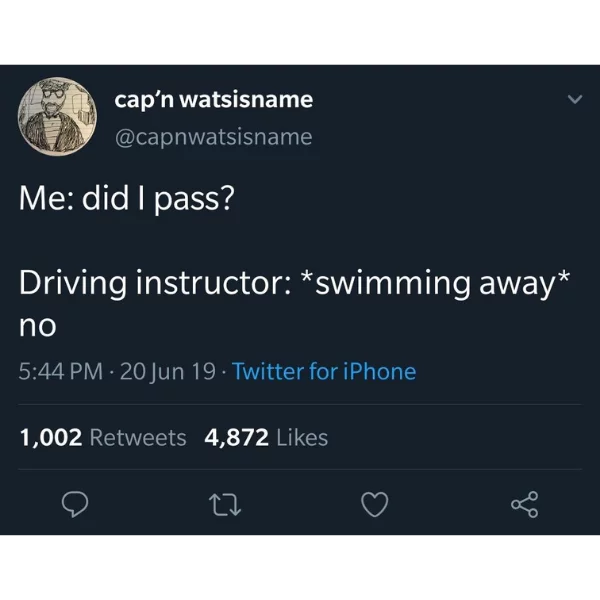Viewport: 600px width, 600px height.
Task: Select the 'Driving instructor' tweet line
Action: [x=295, y=283]
